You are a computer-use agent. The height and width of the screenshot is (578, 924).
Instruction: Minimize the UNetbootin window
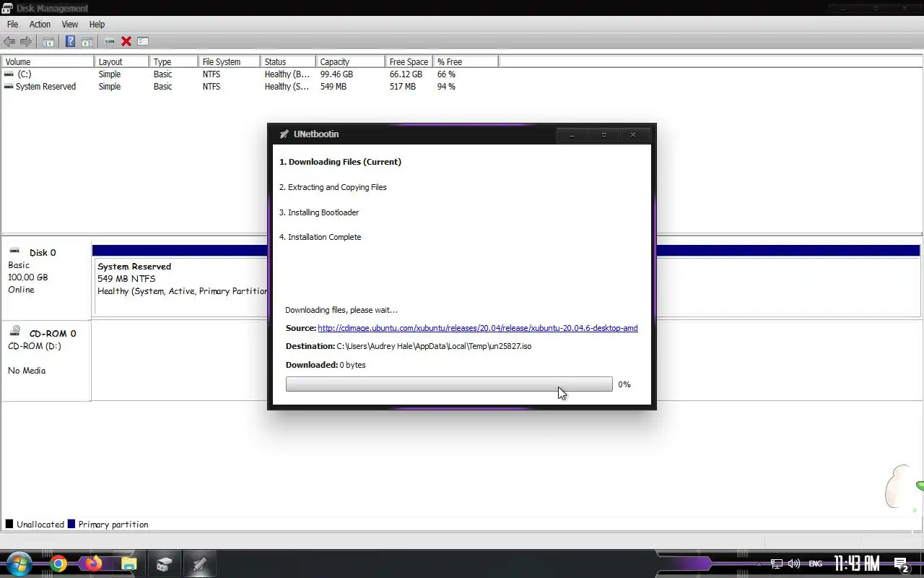pyautogui.click(x=572, y=134)
